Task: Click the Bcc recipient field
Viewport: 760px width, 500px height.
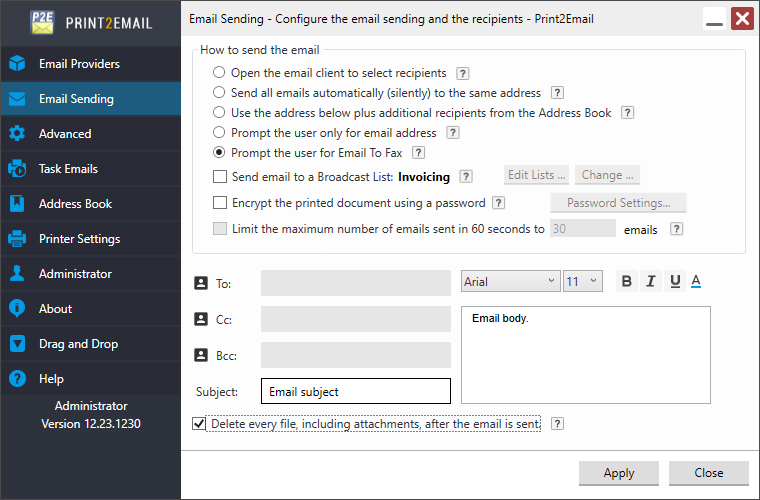Action: pyautogui.click(x=356, y=355)
